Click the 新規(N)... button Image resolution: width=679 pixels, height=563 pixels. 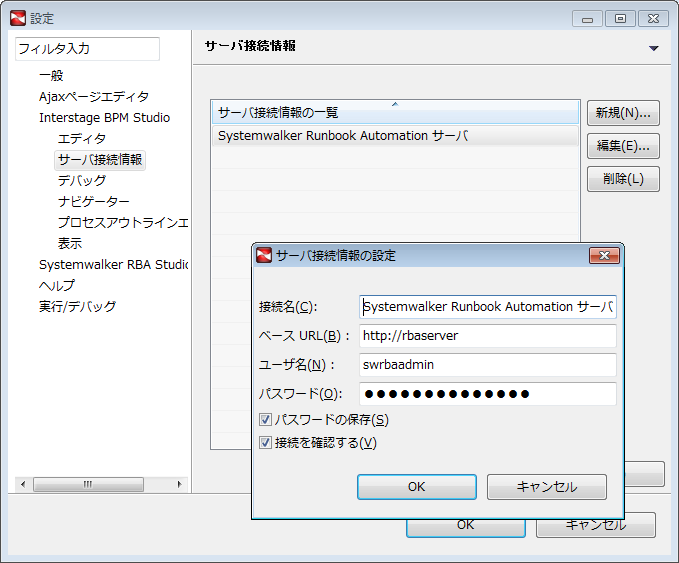[623, 113]
